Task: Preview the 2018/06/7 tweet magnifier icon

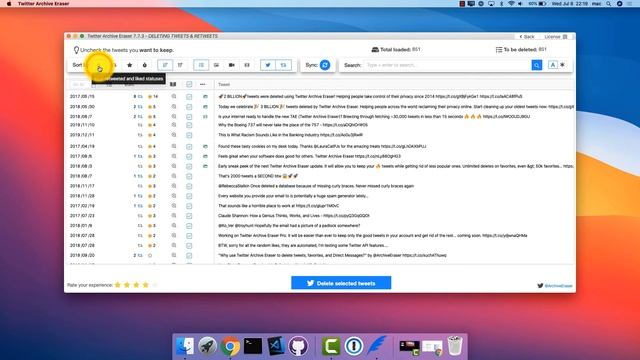Action: (x=174, y=116)
